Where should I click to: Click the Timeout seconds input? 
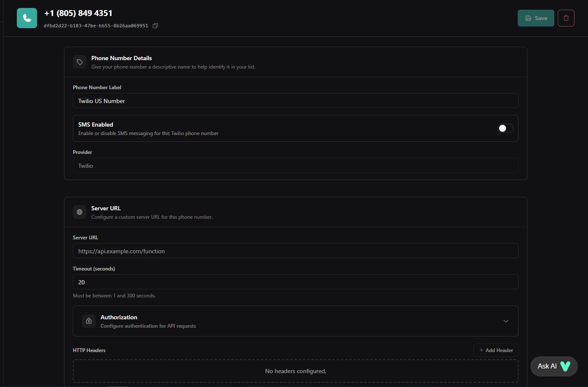coord(295,282)
